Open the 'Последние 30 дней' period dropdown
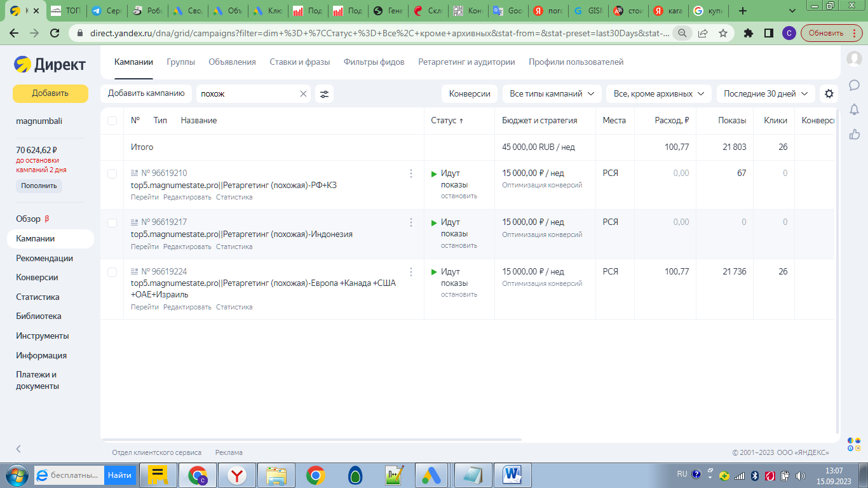This screenshot has height=488, width=868. (766, 93)
